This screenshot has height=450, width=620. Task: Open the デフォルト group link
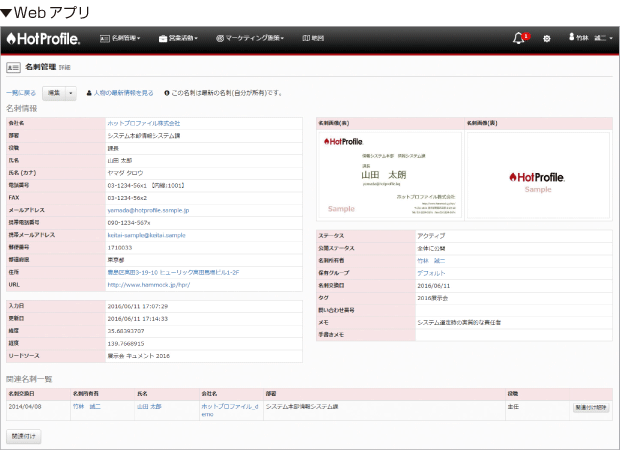tap(431, 273)
